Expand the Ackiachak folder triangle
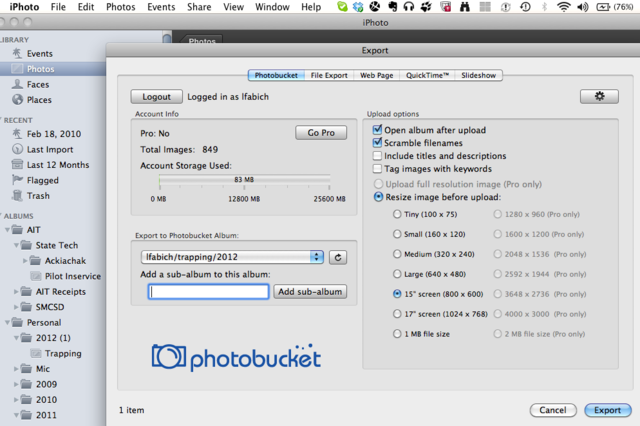The width and height of the screenshot is (640, 426). point(25,261)
